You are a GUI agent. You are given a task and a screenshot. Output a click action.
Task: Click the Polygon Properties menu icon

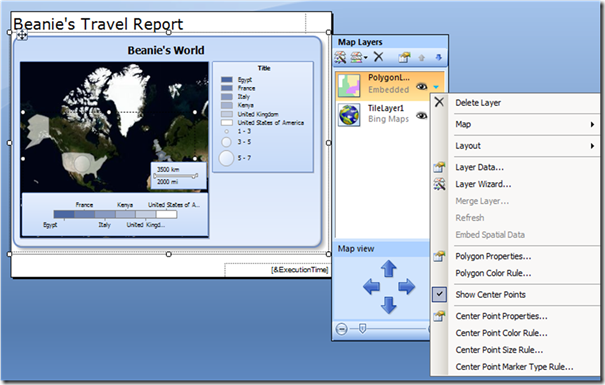439,256
